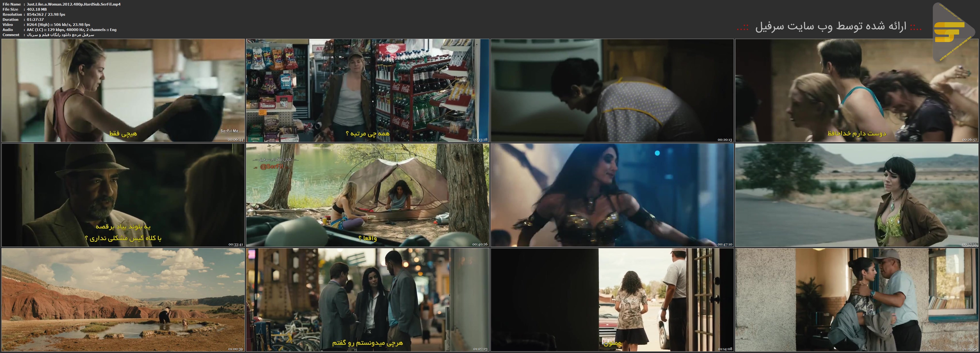
Task: Select the doorway thumbnail at 01:14:08
Action: point(612,300)
